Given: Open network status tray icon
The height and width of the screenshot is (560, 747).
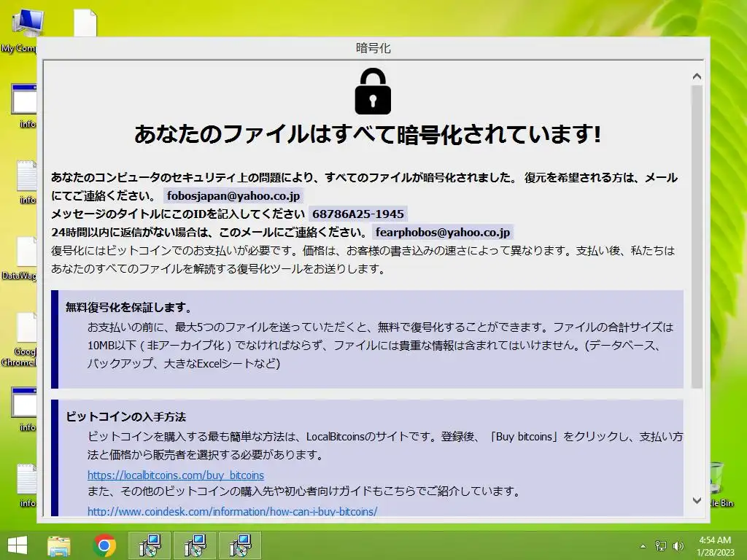Looking at the screenshot, I should click(x=660, y=545).
